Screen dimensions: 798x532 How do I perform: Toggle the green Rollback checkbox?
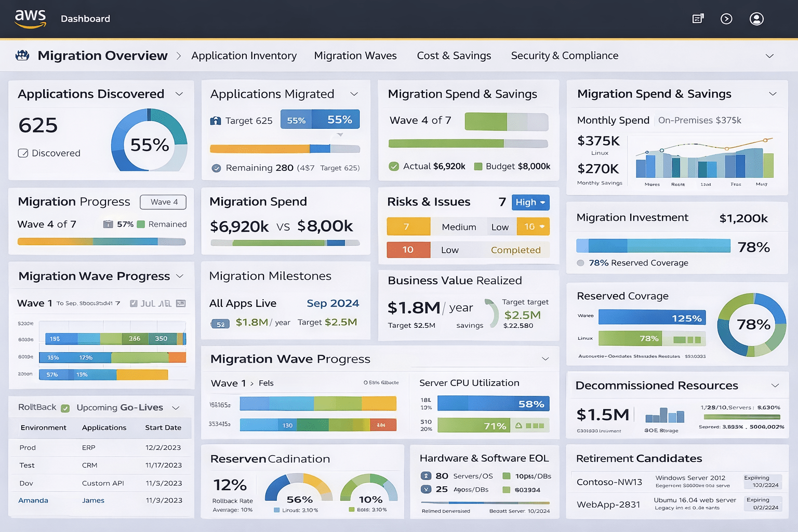tap(64, 407)
